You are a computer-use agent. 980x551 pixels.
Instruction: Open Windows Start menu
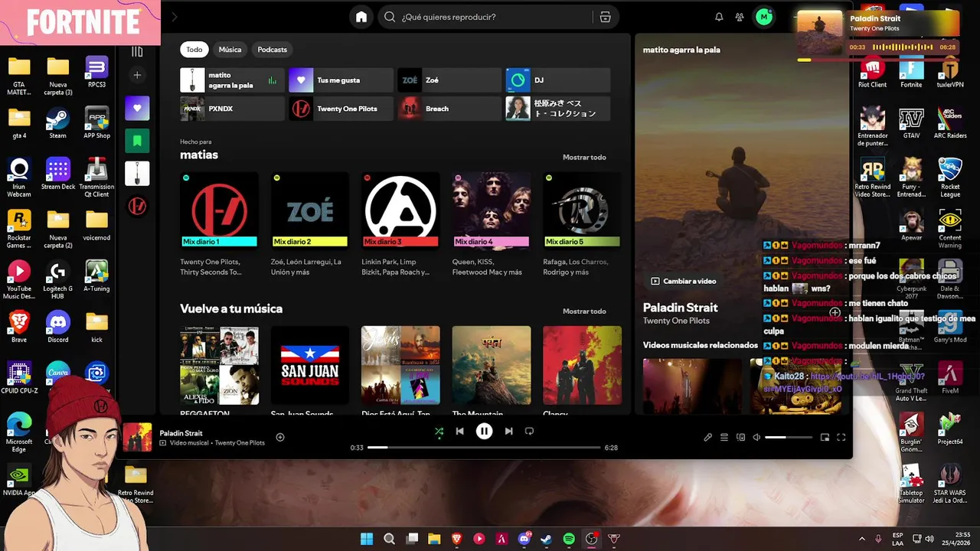367,539
